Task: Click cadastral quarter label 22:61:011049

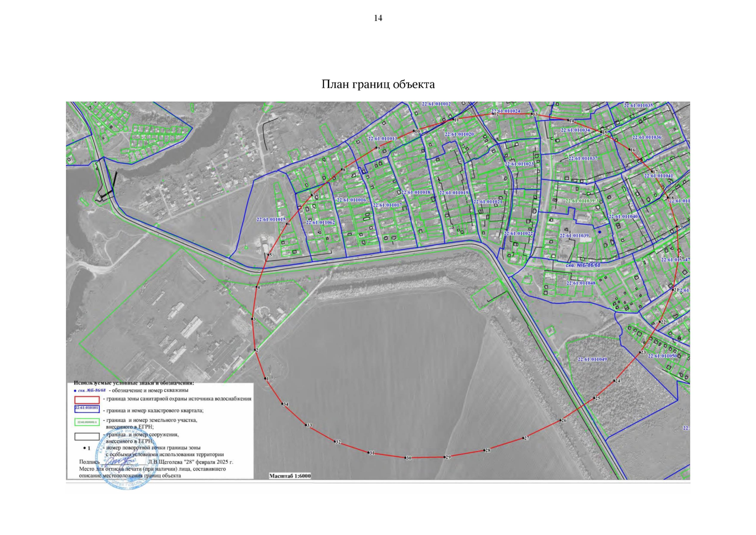Action: tap(592, 359)
